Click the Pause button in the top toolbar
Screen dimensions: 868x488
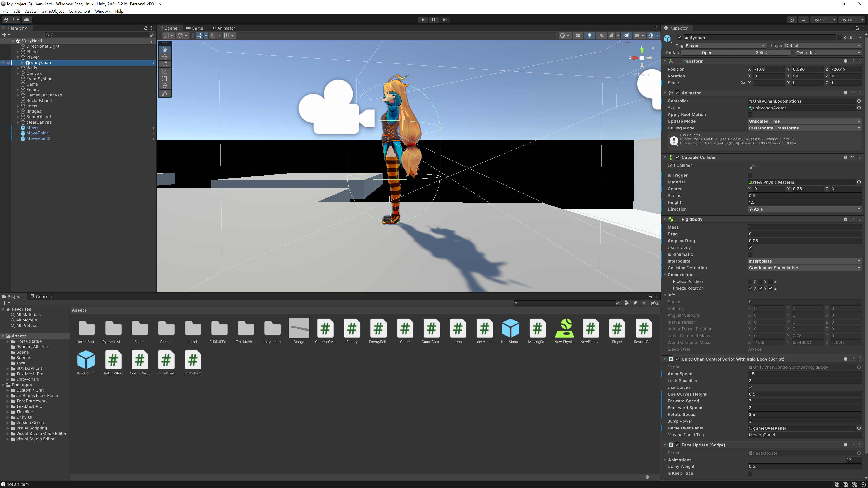click(434, 19)
